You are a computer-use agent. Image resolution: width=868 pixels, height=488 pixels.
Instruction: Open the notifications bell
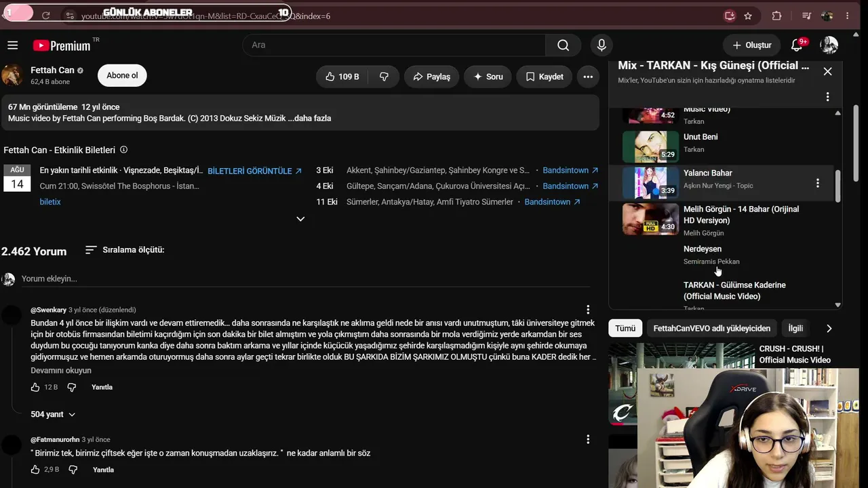point(797,45)
